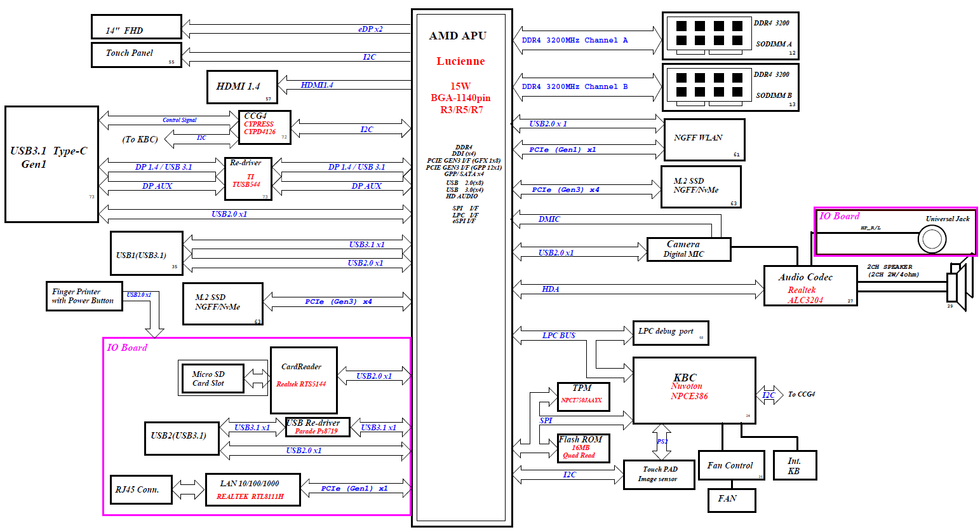This screenshot has width=980, height=532.
Task: Click the speaker symbol beside the Audio Codec
Action: pyautogui.click(x=957, y=284)
